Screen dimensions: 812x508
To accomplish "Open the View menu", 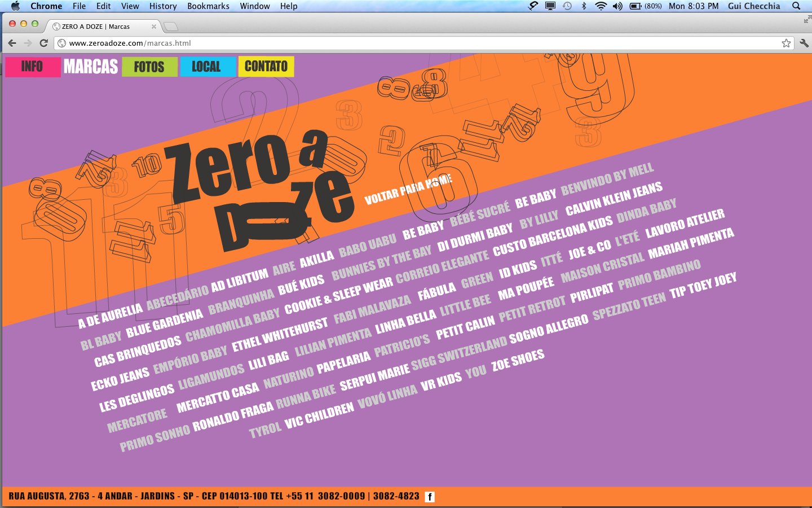I will [x=130, y=6].
